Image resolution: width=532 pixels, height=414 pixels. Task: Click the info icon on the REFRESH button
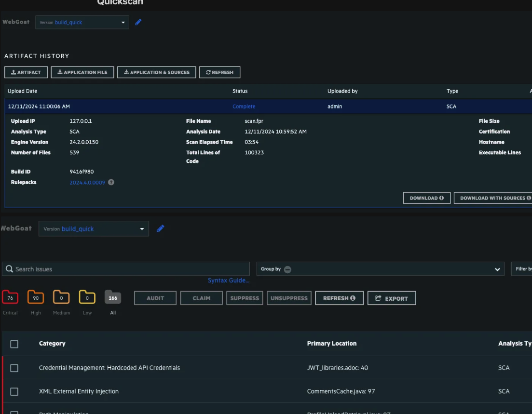pyautogui.click(x=354, y=298)
